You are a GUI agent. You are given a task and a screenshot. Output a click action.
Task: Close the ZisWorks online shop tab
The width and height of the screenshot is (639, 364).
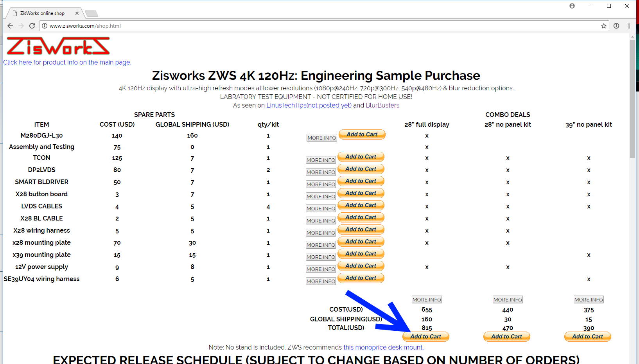(x=77, y=13)
